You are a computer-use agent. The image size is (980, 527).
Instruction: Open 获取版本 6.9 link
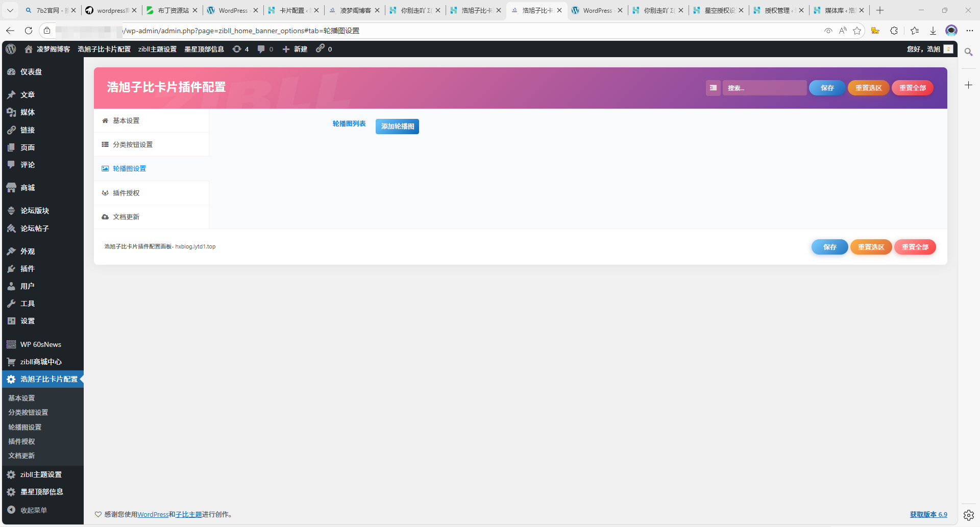928,514
